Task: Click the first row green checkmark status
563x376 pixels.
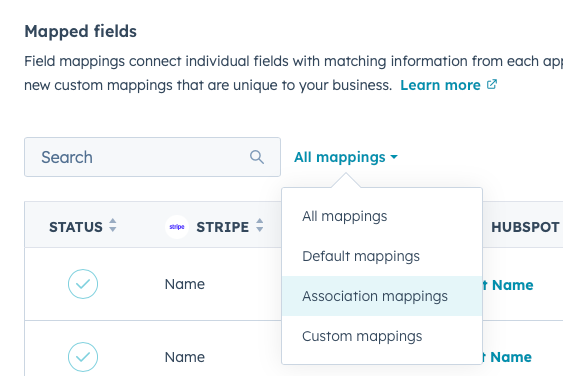Action: pos(83,284)
